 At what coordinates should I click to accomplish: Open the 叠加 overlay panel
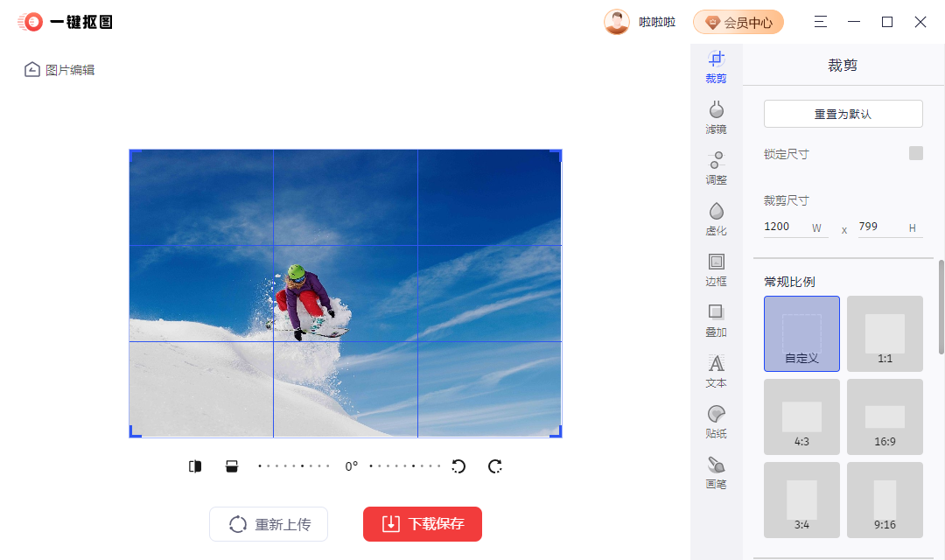tap(716, 322)
